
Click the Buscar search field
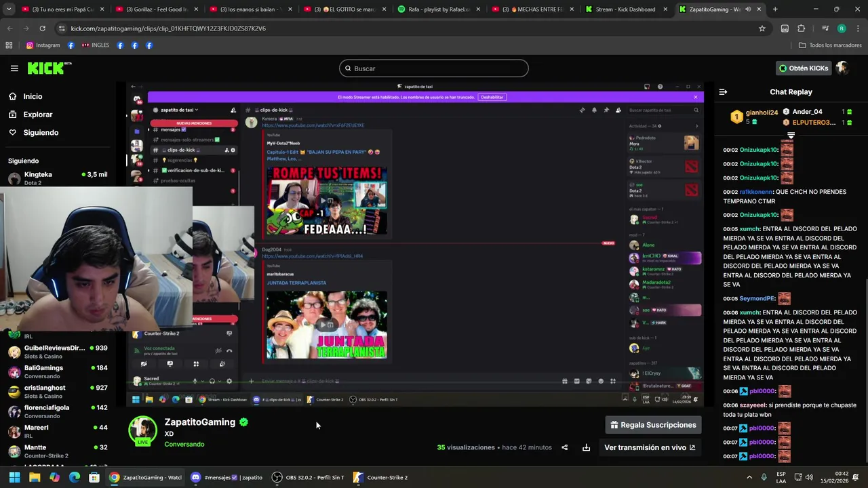433,68
